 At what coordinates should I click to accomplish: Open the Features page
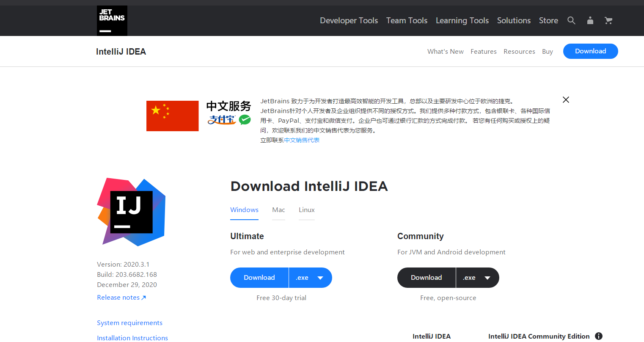point(484,51)
